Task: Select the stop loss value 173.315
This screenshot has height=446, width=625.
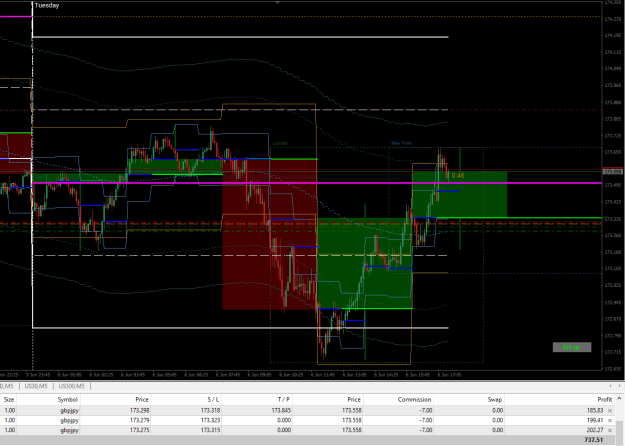Action: point(210,430)
